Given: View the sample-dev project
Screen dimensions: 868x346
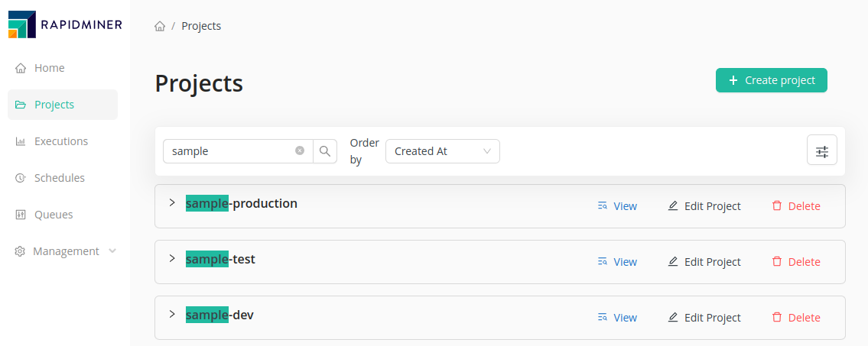Looking at the screenshot, I should [617, 318].
